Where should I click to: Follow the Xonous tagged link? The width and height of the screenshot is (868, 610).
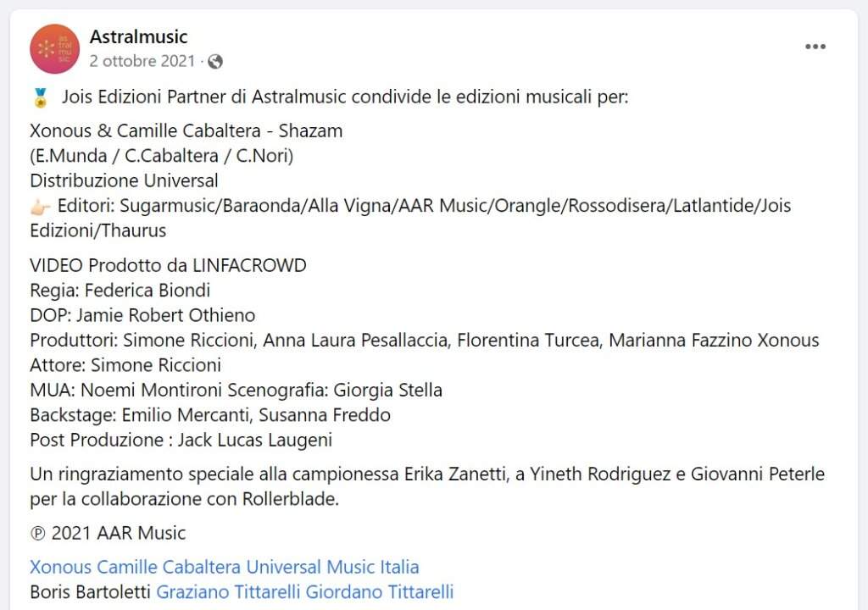tap(61, 567)
